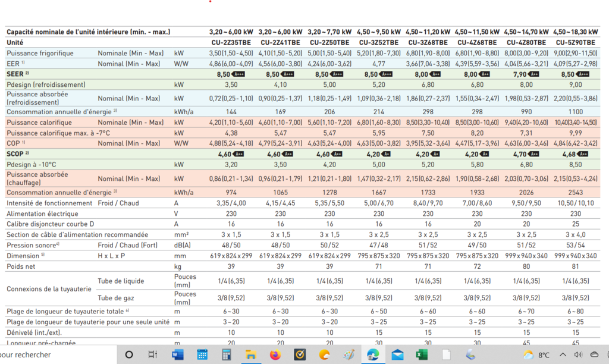Click the 'Connexions de la tuyauterie' label
Screen dimensions: 609x364
[x=49, y=289]
